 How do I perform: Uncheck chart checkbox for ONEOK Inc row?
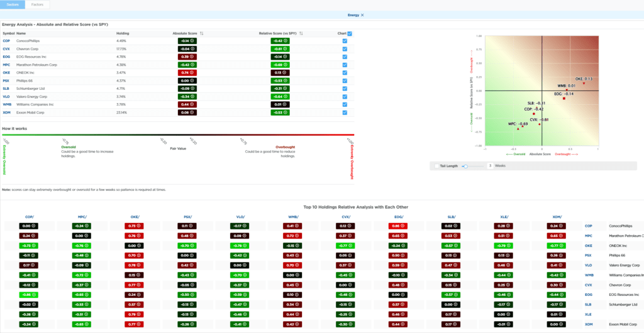click(345, 73)
